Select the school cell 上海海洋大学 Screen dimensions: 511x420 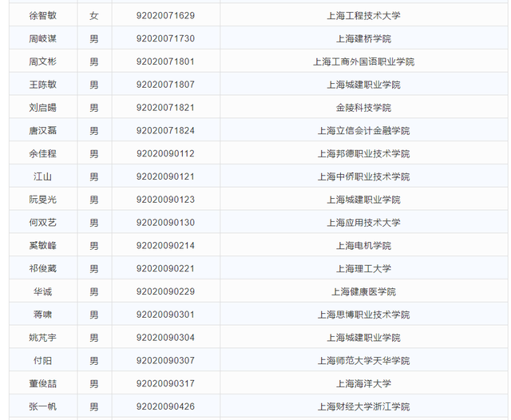pyautogui.click(x=364, y=383)
